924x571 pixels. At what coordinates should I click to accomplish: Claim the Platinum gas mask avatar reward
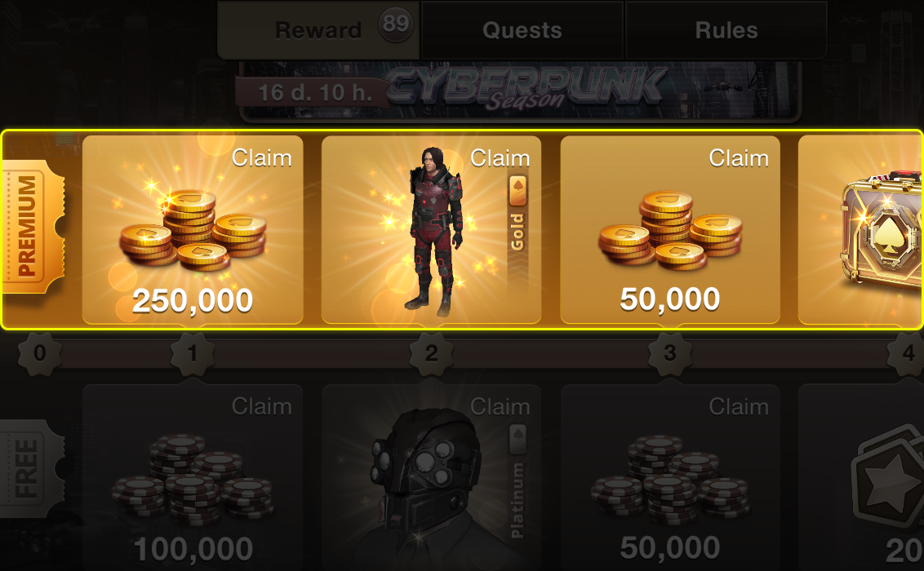[x=431, y=477]
